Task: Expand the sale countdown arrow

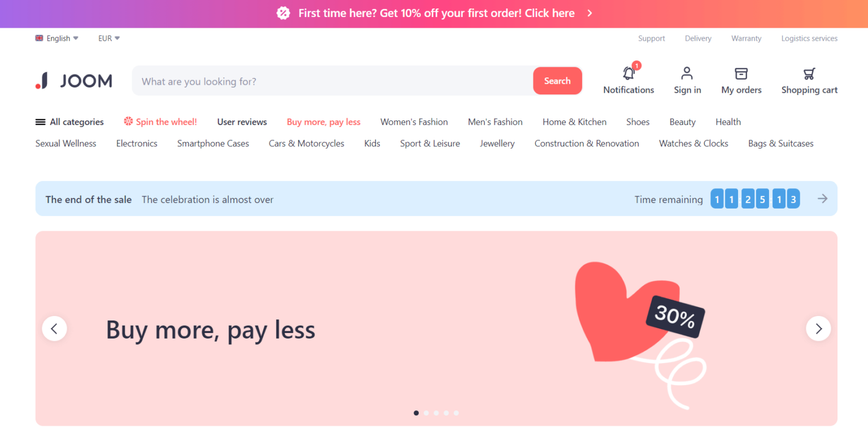Action: 822,198
